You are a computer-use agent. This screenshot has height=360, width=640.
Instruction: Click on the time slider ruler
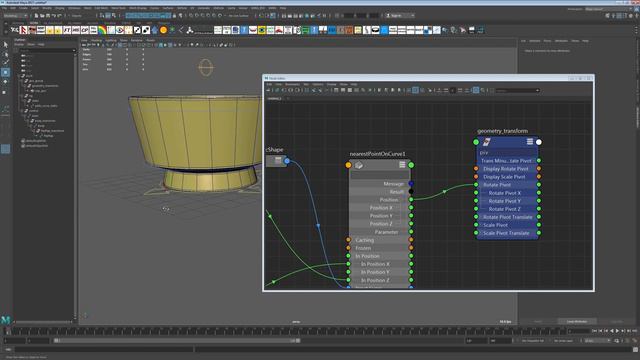pos(286,331)
